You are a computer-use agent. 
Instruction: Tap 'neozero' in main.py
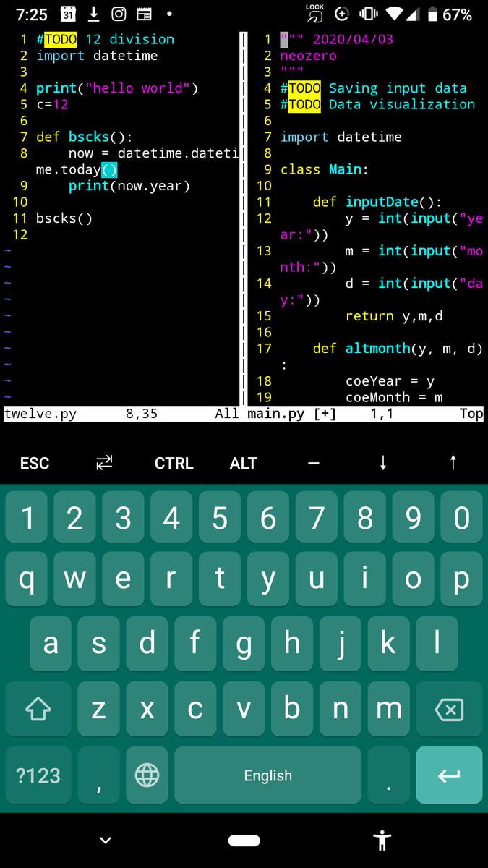pos(309,56)
